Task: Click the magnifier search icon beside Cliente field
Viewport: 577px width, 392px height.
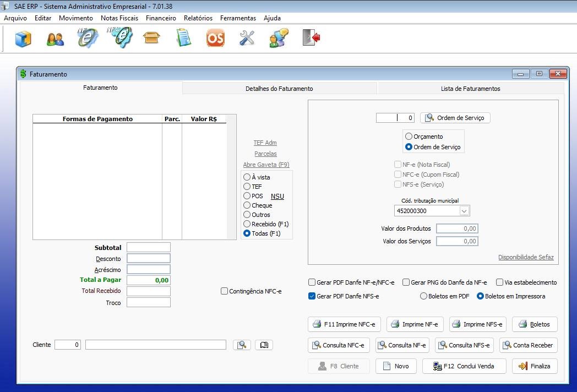Action: 242,345
